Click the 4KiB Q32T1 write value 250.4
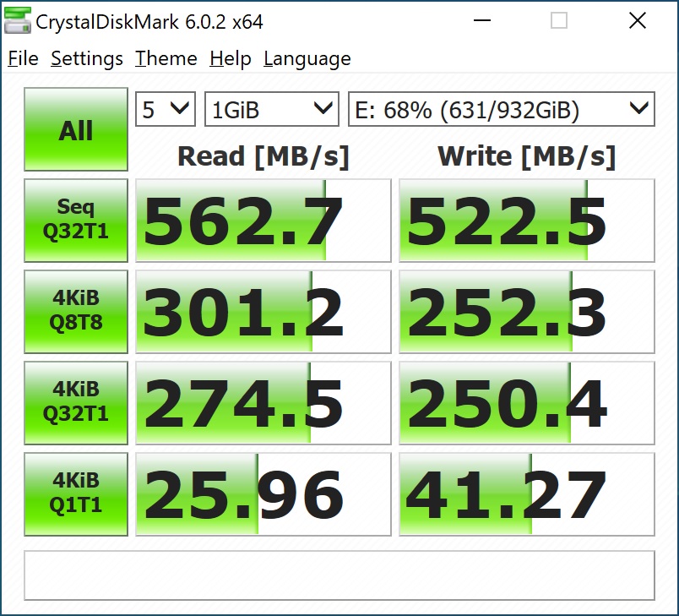 tap(527, 403)
